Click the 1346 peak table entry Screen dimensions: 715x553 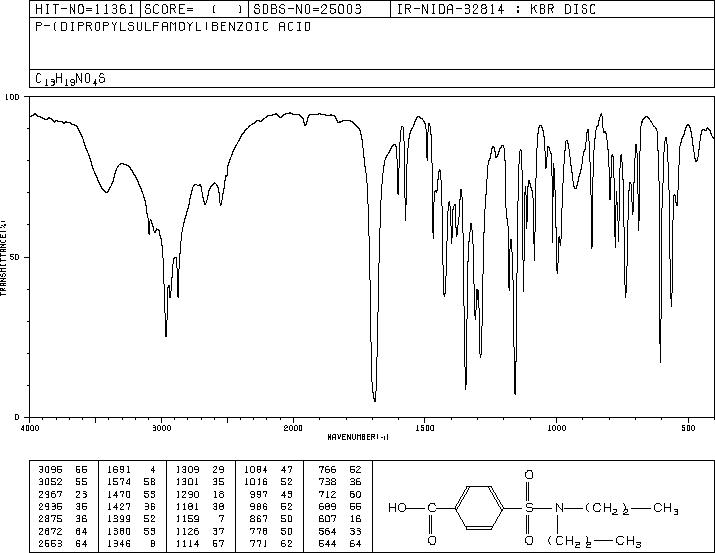pos(131,543)
